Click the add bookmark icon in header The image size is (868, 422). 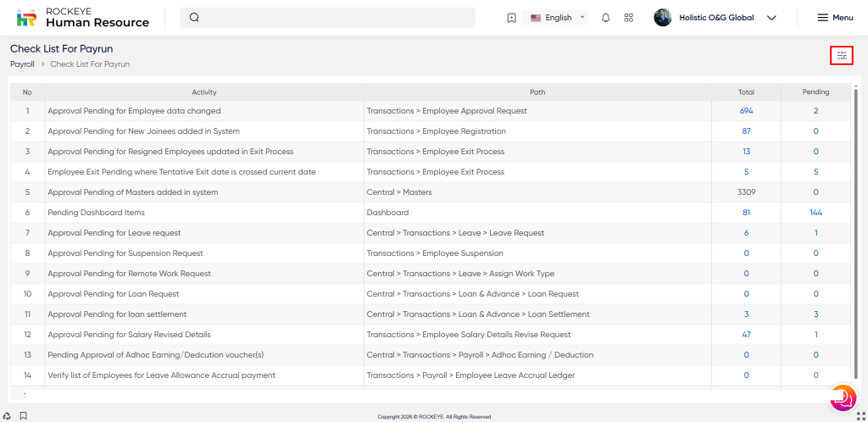pyautogui.click(x=511, y=18)
